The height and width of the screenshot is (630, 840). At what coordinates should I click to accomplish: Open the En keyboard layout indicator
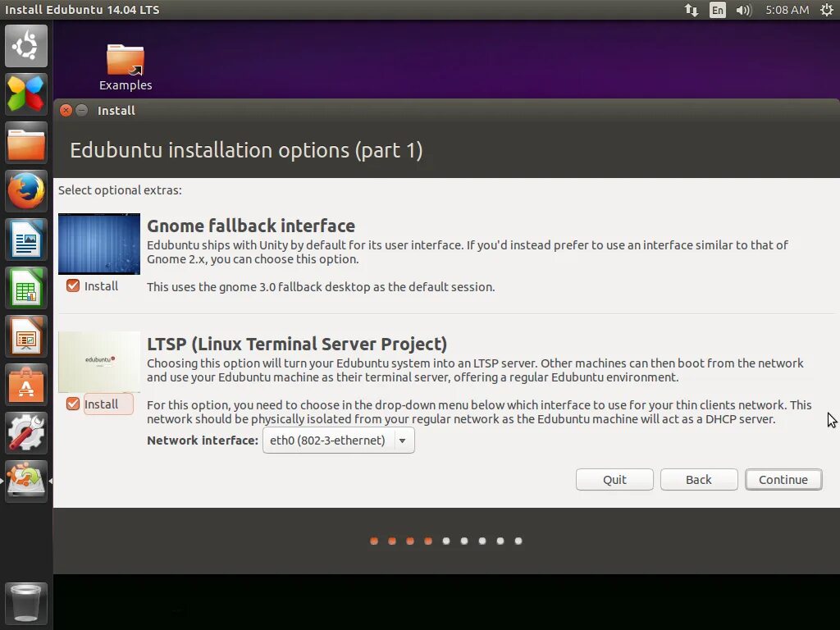[x=717, y=10]
